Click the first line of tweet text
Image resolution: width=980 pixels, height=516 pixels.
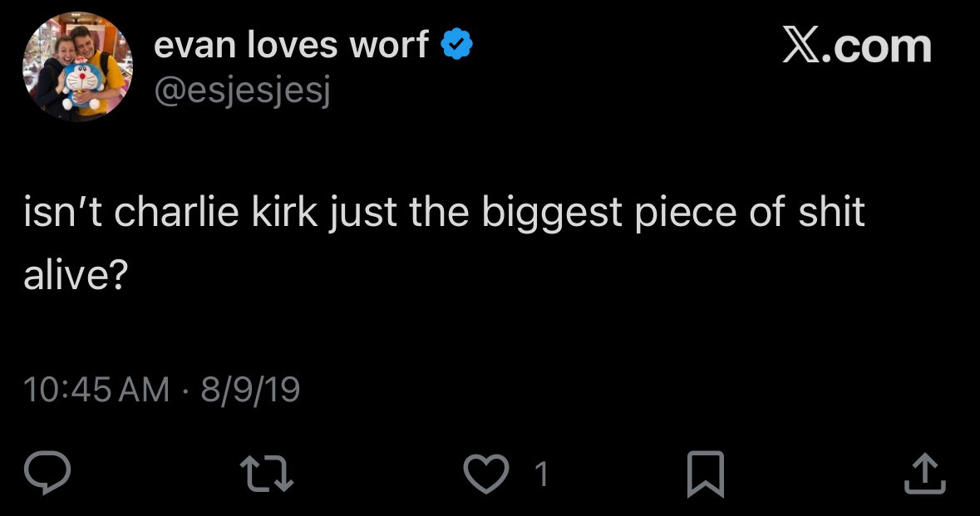point(444,214)
